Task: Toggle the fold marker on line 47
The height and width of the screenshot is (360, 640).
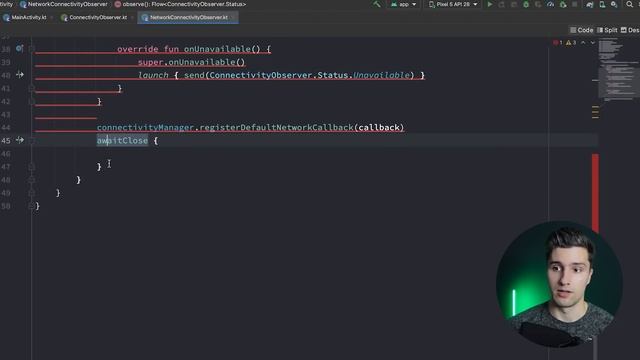Action: click(x=31, y=167)
